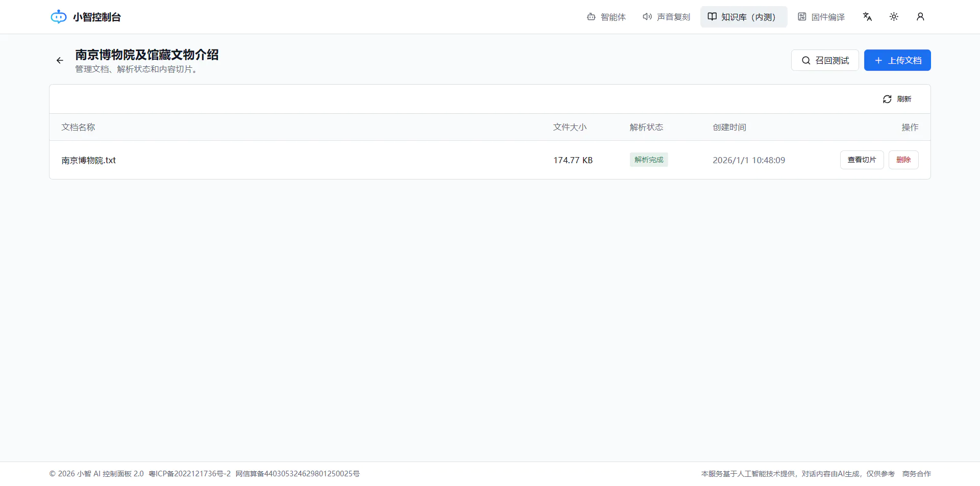Click the 南京博物院及馆藏文物介绍 page heading

(x=147, y=55)
